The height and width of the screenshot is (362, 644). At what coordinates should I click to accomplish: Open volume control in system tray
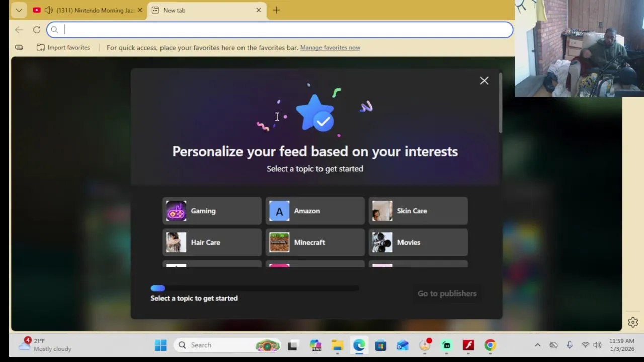point(597,345)
